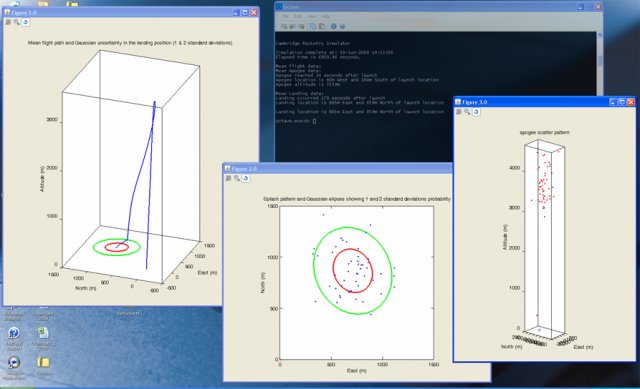This screenshot has width=640, height=389.
Task: Close the Figure 3.0 window
Action: pyautogui.click(x=631, y=102)
